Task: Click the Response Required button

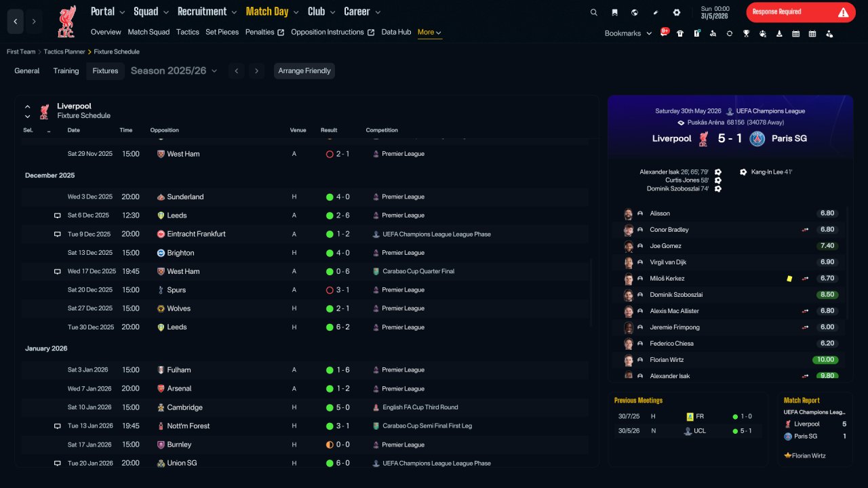Action: tap(801, 12)
